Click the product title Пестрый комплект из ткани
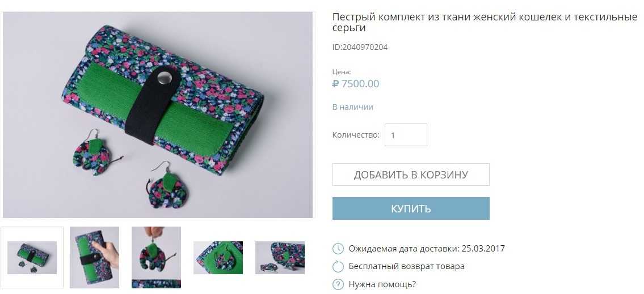 (485, 23)
